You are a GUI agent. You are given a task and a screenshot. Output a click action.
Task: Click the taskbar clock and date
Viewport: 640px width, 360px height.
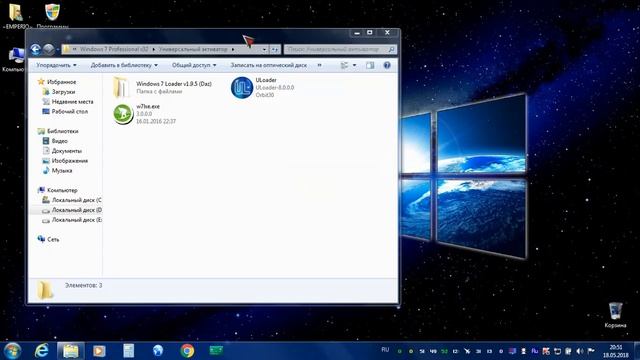tap(616, 351)
